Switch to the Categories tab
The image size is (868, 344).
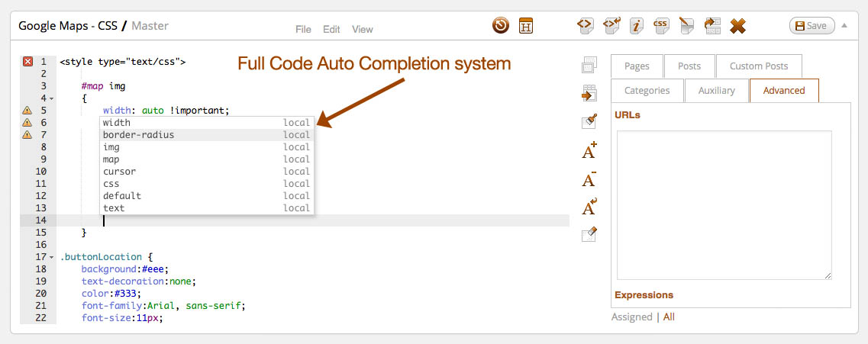click(647, 90)
